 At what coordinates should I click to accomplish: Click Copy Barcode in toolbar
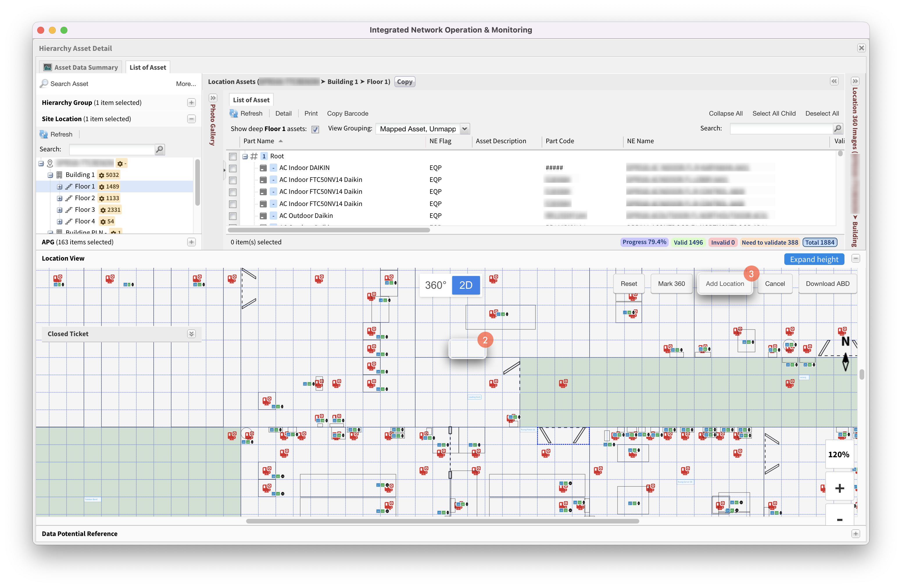coord(348,113)
